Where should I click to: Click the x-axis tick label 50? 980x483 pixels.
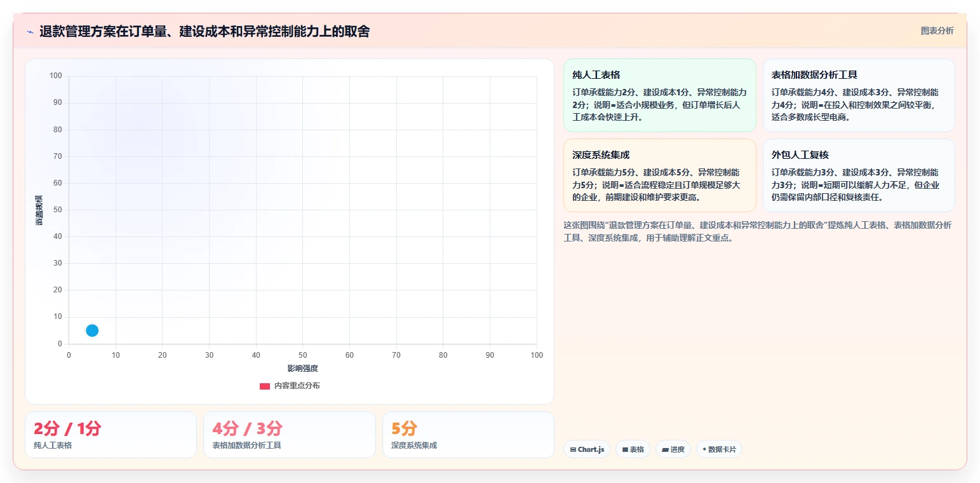coord(303,355)
